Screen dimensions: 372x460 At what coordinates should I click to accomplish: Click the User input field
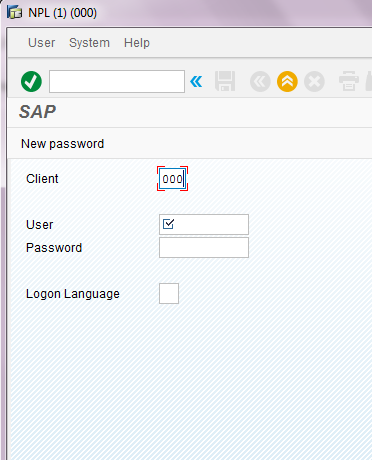204,224
